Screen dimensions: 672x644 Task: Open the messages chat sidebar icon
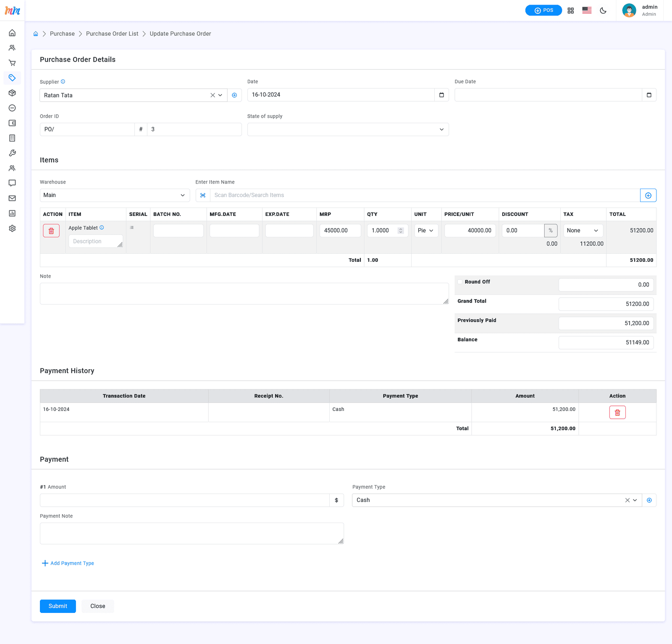12,183
